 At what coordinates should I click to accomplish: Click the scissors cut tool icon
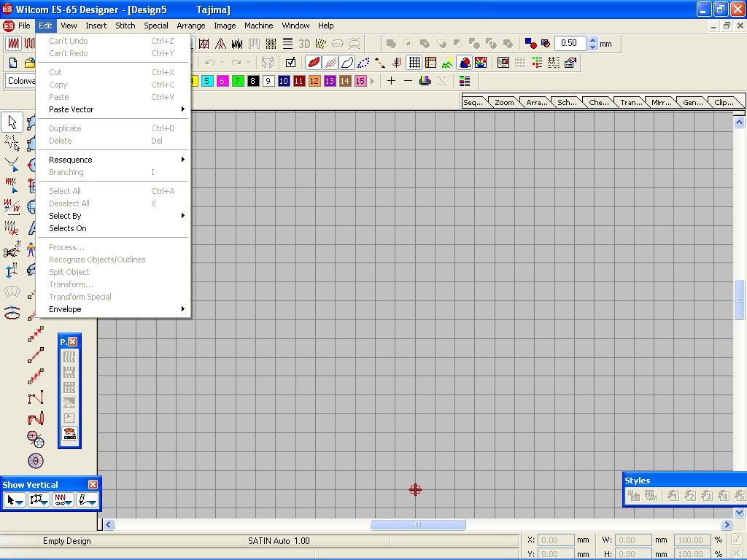[x=12, y=252]
